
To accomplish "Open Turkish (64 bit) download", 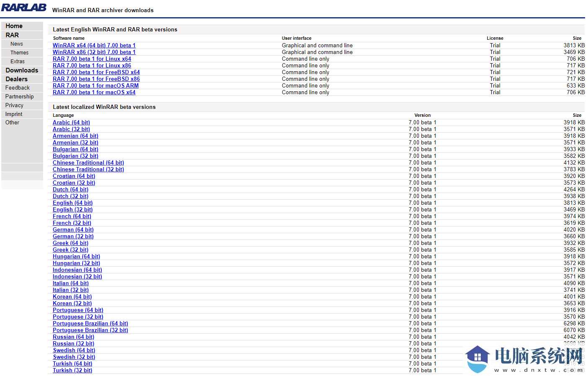I will click(x=72, y=364).
